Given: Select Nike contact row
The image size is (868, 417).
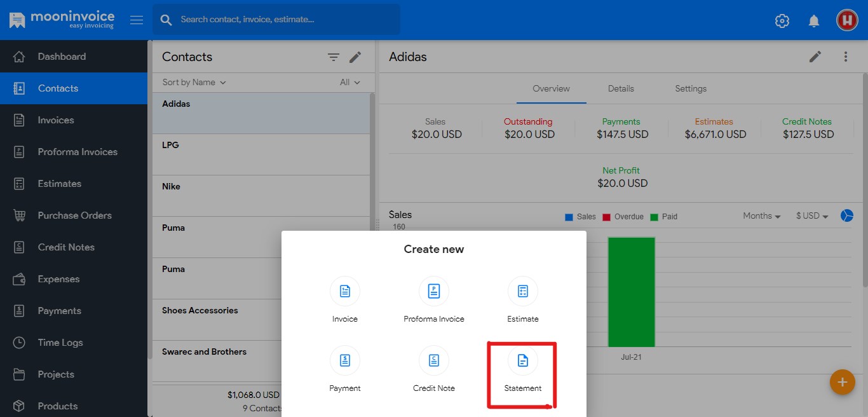Looking at the screenshot, I should point(261,196).
